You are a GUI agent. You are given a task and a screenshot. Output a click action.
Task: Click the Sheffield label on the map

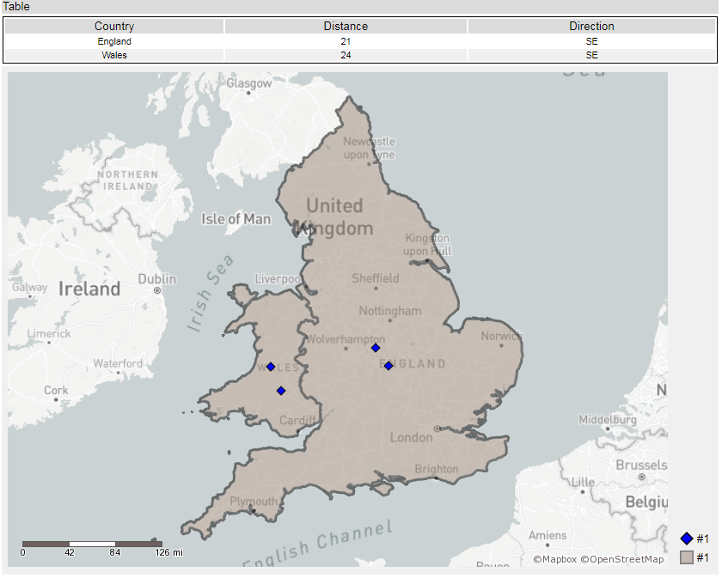(x=375, y=278)
